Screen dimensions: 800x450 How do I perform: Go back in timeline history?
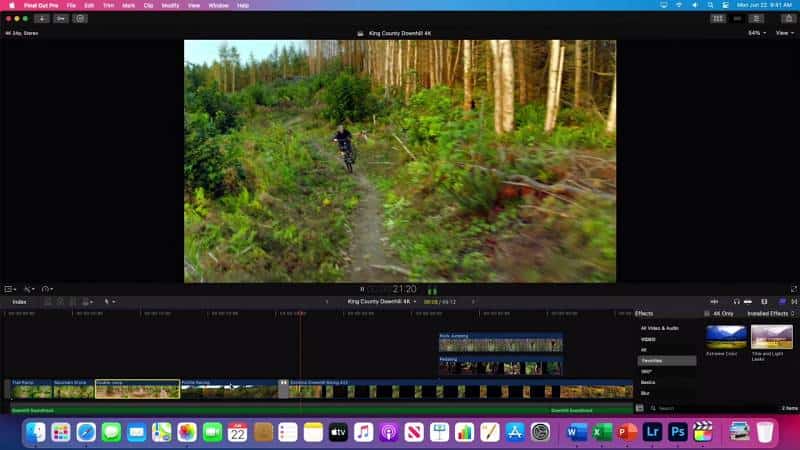click(x=327, y=302)
